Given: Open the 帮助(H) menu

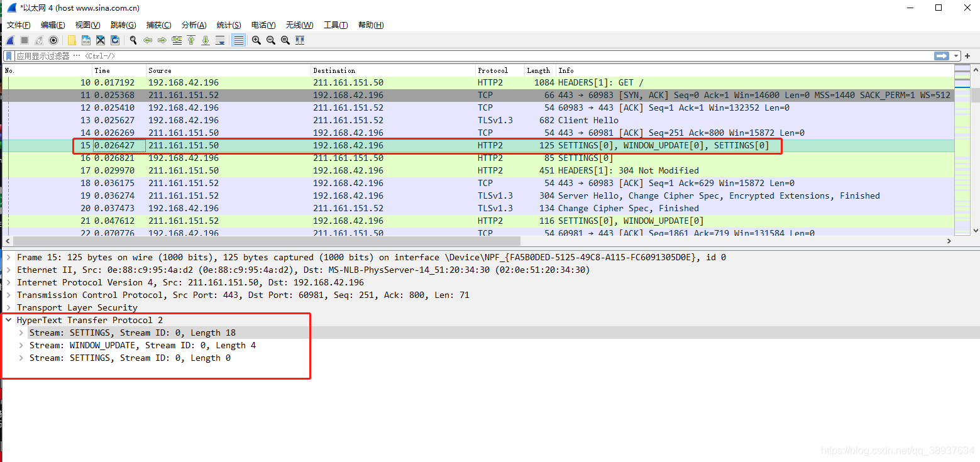Looking at the screenshot, I should (x=371, y=25).
